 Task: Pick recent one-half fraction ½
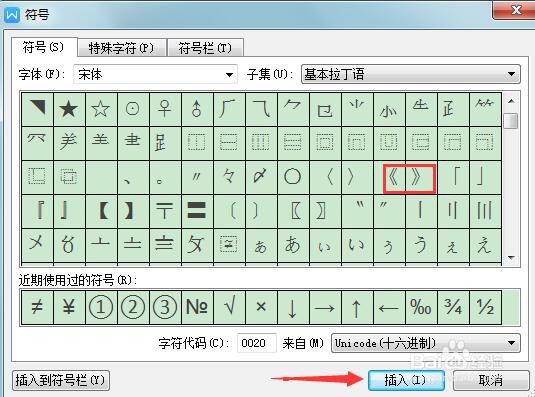(485, 307)
